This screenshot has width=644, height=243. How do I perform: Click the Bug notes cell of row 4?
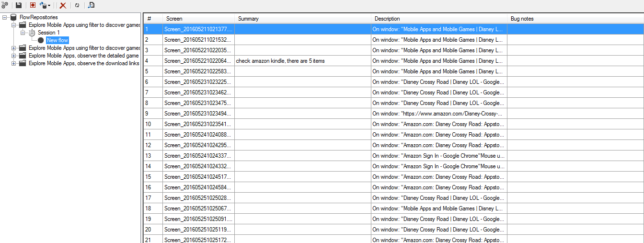click(575, 61)
